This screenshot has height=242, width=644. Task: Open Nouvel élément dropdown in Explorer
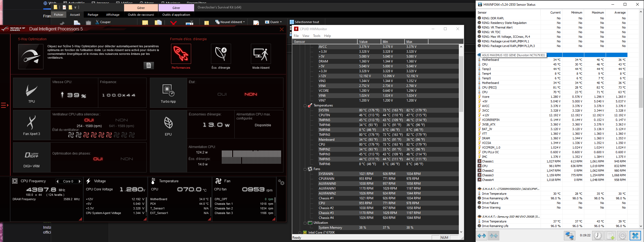pyautogui.click(x=230, y=22)
